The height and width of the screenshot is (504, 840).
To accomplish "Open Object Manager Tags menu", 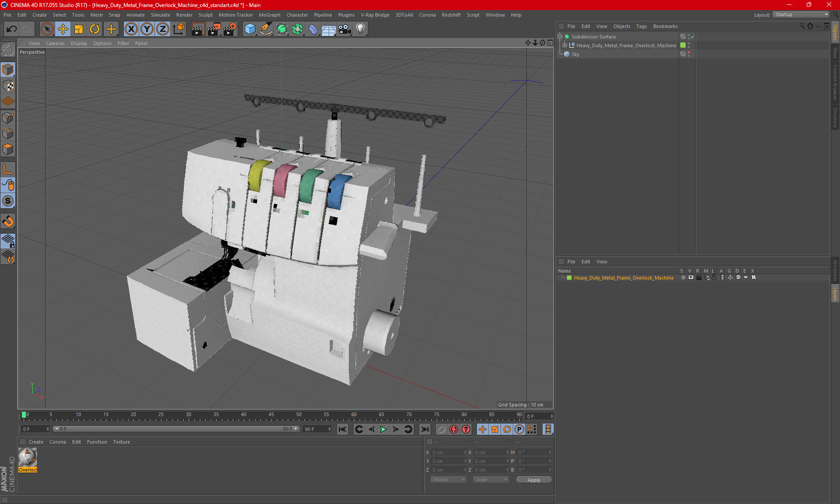I will [x=641, y=26].
